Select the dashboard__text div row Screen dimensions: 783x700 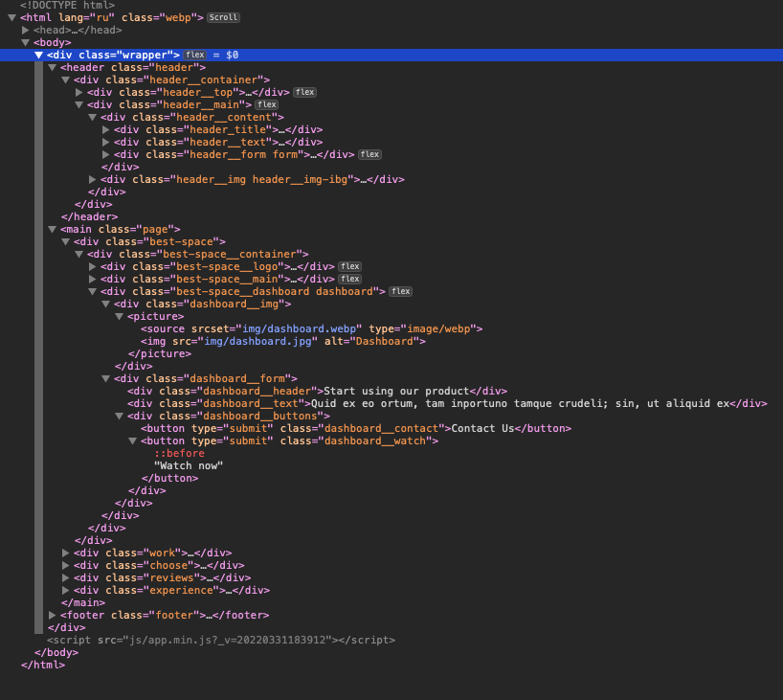[x=447, y=404]
